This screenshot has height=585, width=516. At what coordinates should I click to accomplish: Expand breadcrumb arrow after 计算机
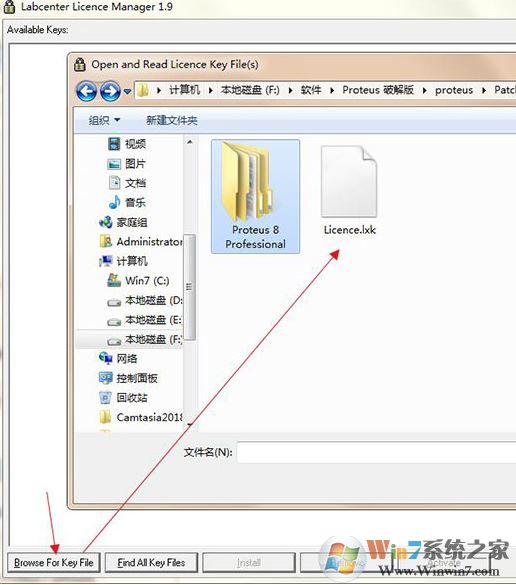tap(210, 90)
